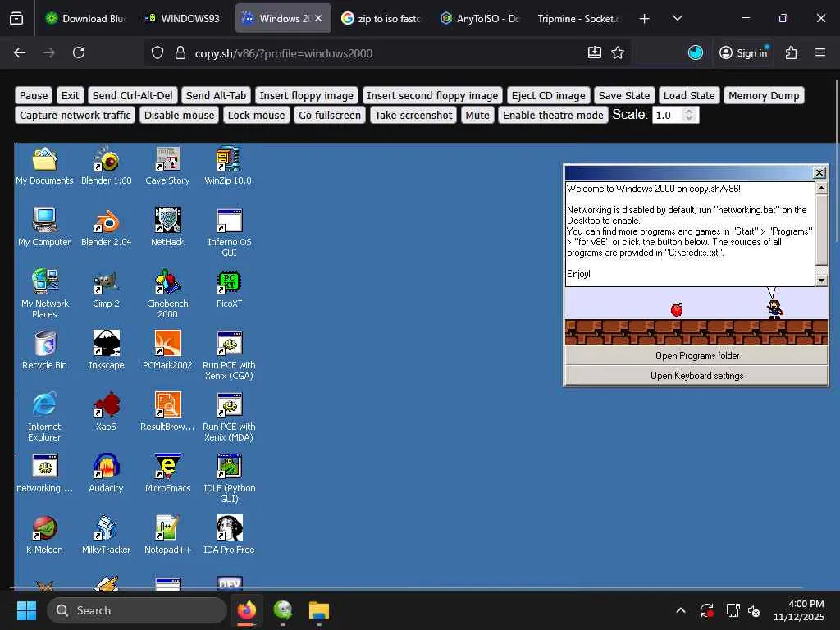
Task: Switch to zip to iso Google tab
Action: click(x=382, y=18)
